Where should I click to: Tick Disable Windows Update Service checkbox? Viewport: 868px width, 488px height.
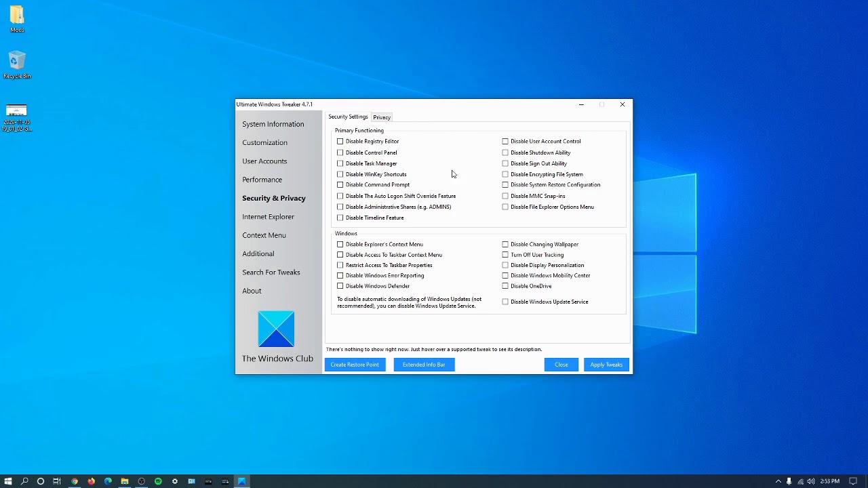coord(505,302)
